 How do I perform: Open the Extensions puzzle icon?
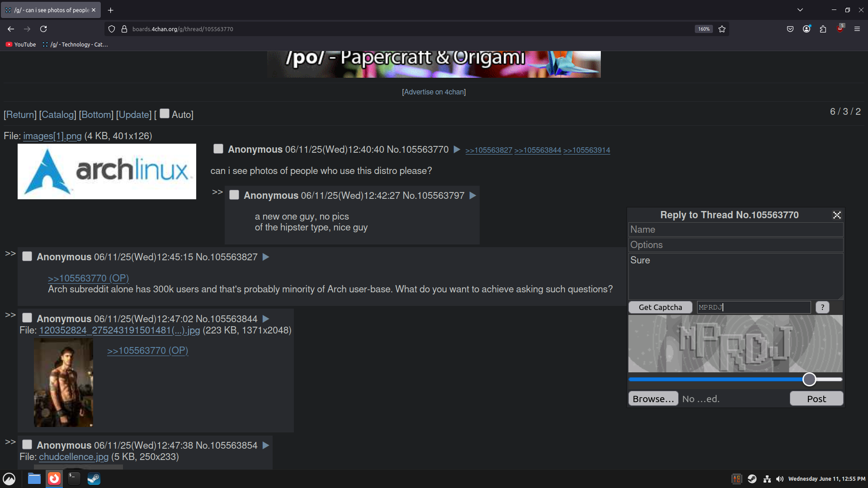coord(823,29)
